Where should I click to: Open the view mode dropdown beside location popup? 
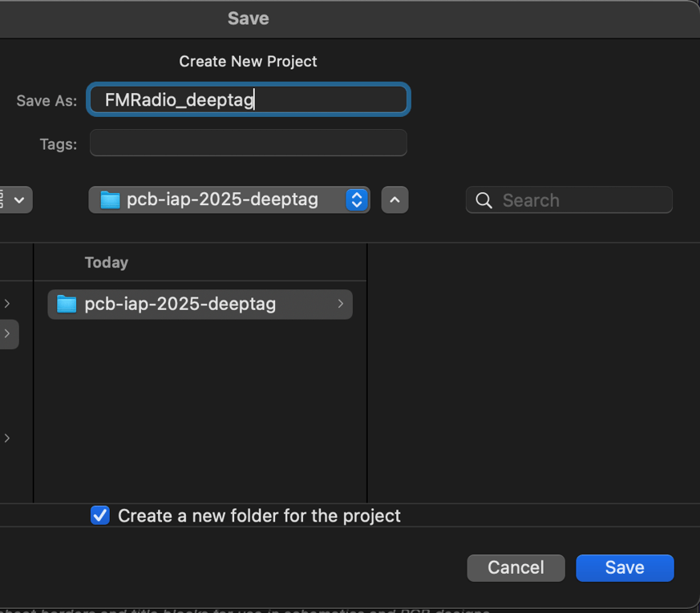16,200
